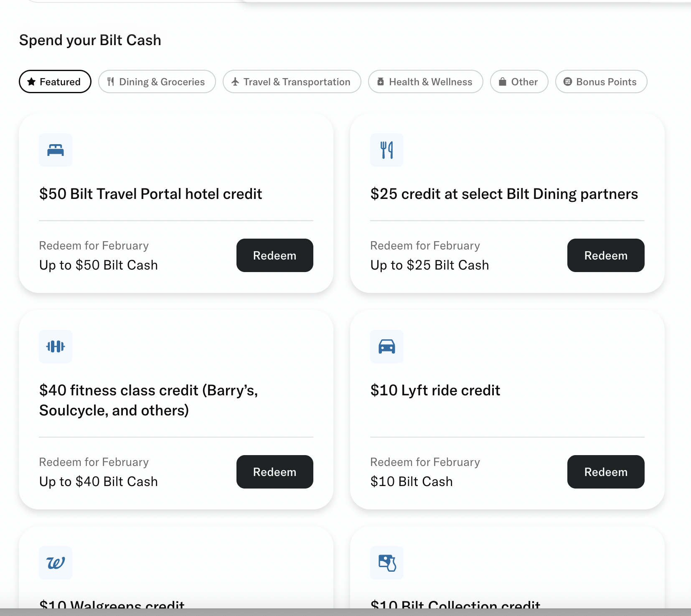Click the utensils icon on dining partners card
Screen dimensions: 691x616
[386, 150]
